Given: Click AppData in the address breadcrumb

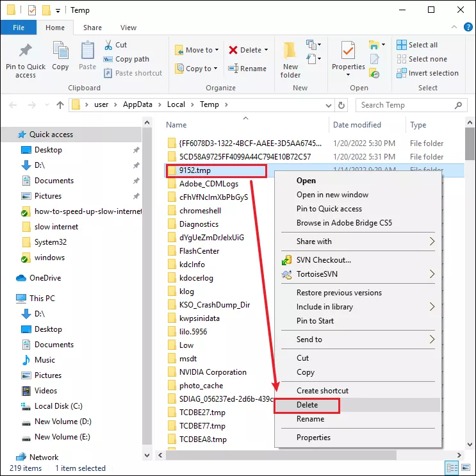Looking at the screenshot, I should [x=138, y=104].
